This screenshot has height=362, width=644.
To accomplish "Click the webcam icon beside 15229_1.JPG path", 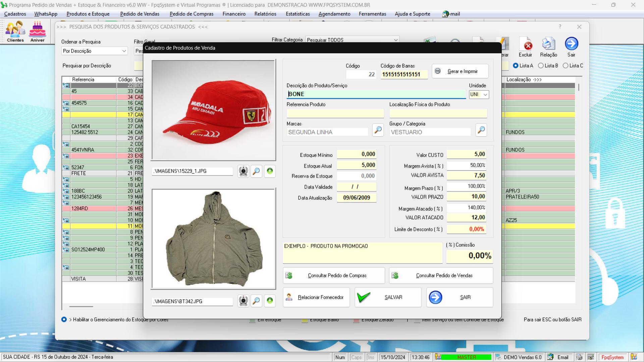I will click(x=243, y=171).
